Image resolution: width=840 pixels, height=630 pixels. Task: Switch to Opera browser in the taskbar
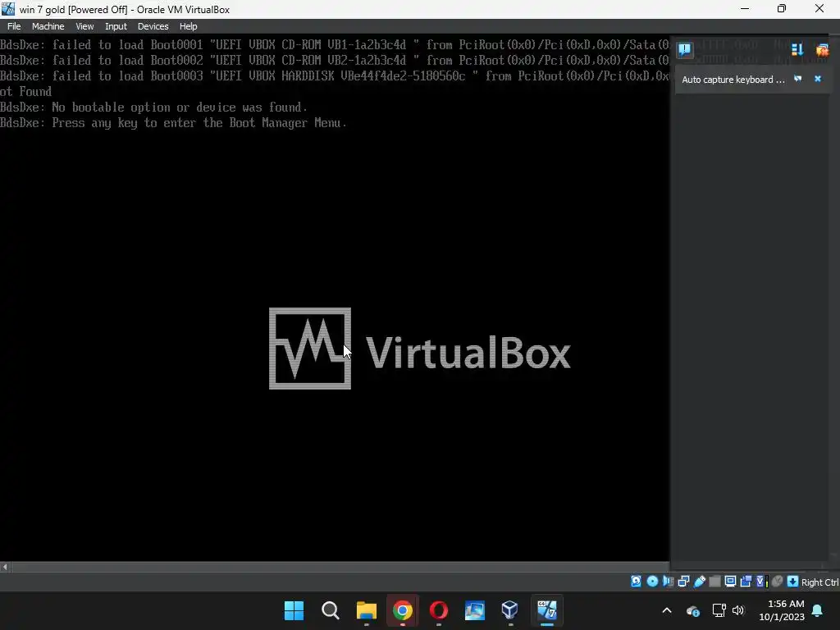point(438,610)
